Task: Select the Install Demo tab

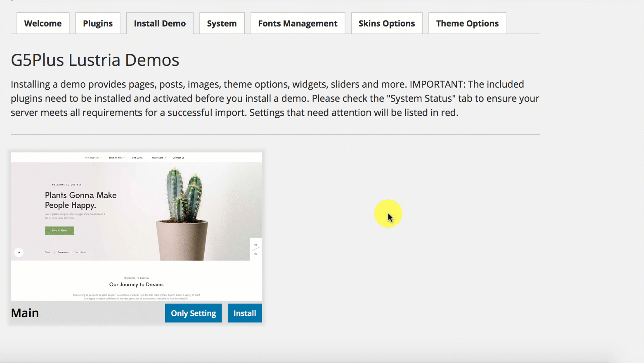Action: coord(160,23)
